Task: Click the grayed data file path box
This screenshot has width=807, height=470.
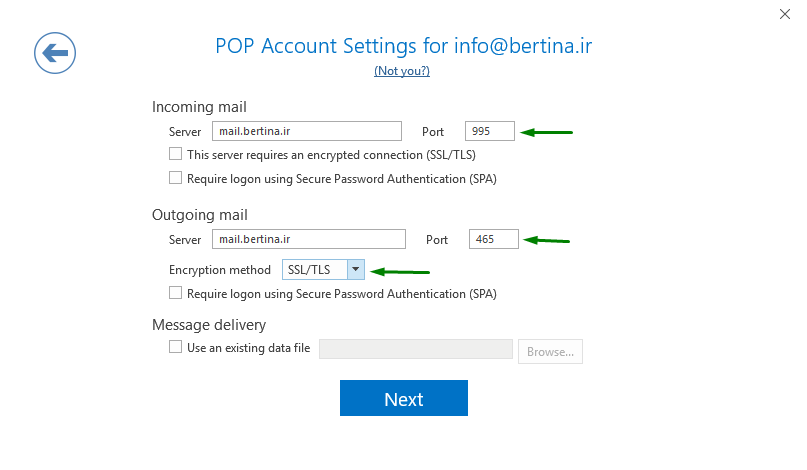Action: click(416, 349)
